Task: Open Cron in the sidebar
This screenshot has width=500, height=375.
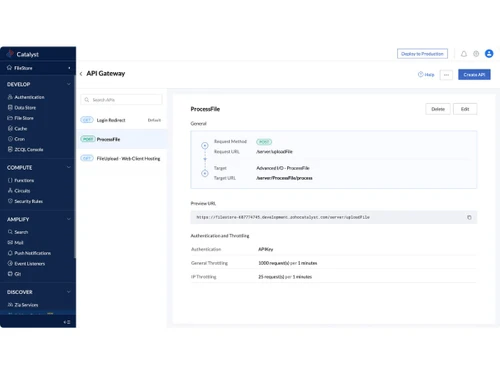Action: pos(16,139)
